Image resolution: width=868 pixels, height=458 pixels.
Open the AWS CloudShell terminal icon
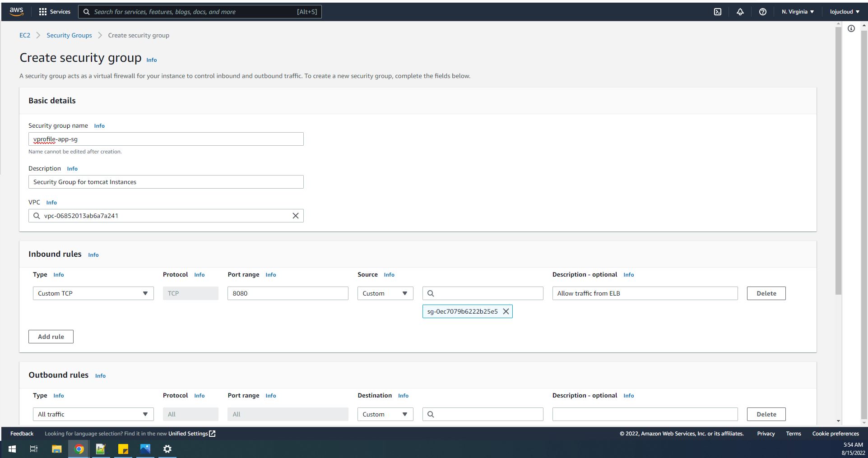tap(718, 11)
